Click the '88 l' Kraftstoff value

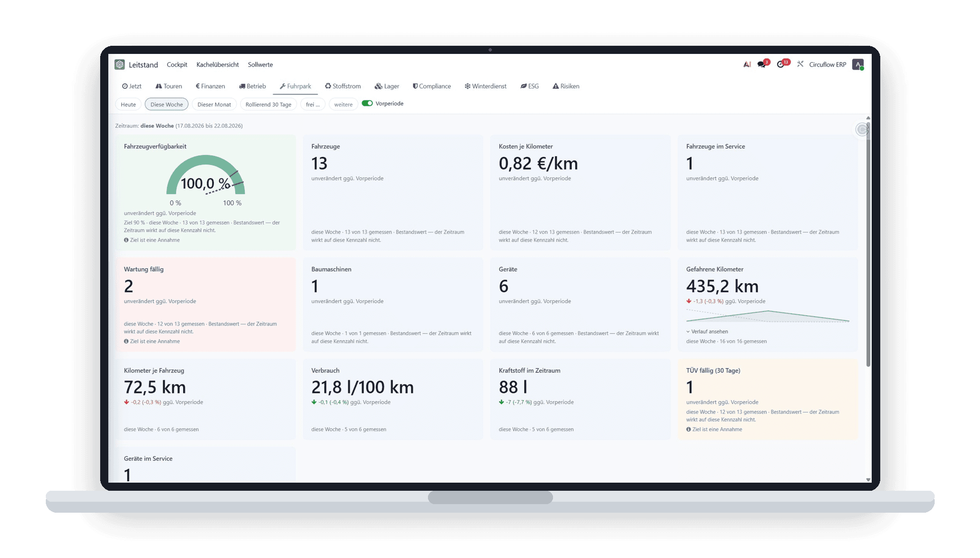pos(513,387)
